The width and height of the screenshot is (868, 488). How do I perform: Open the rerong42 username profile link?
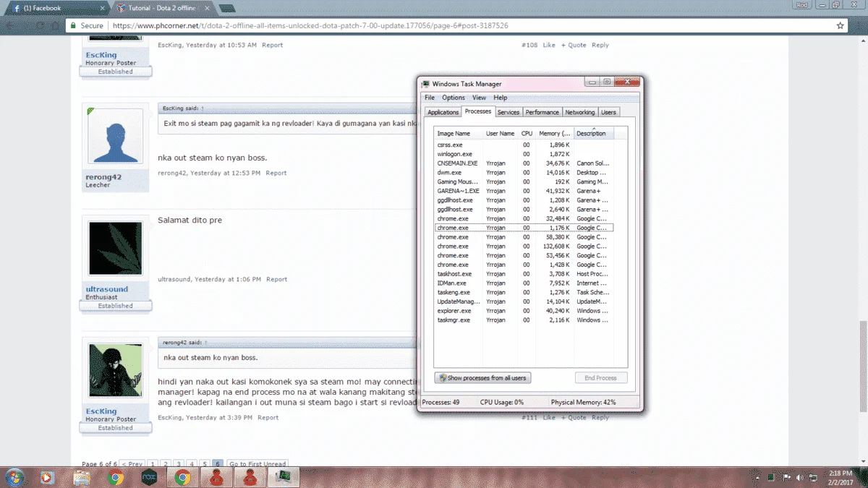click(x=103, y=177)
